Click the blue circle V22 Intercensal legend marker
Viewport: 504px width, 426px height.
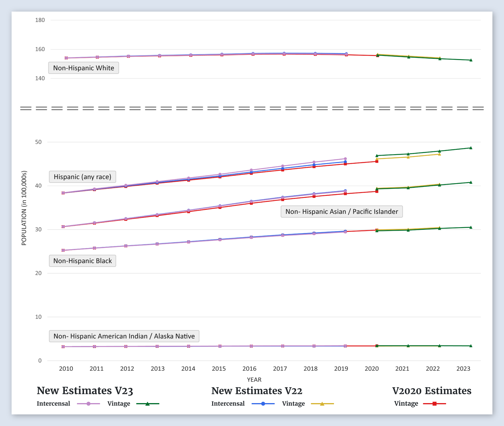pyautogui.click(x=263, y=404)
